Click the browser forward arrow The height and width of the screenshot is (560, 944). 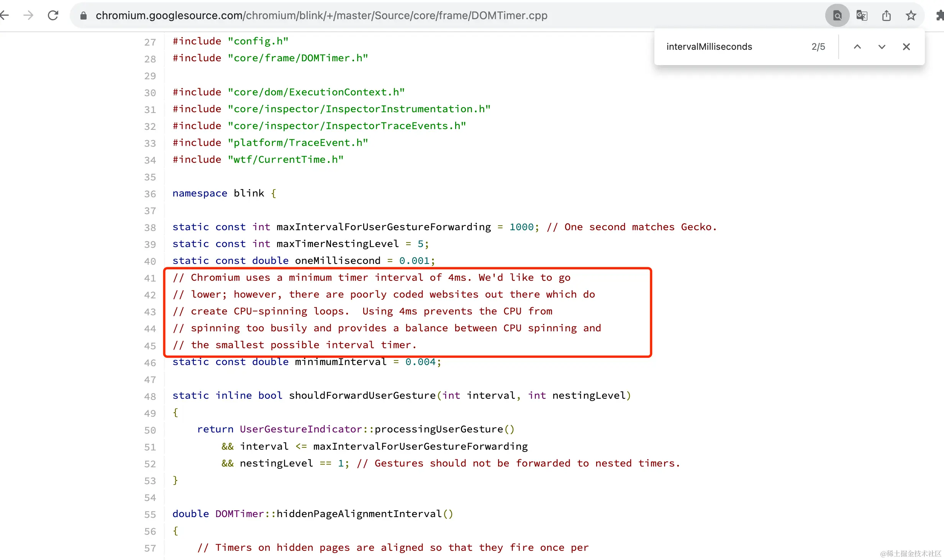[x=28, y=15]
